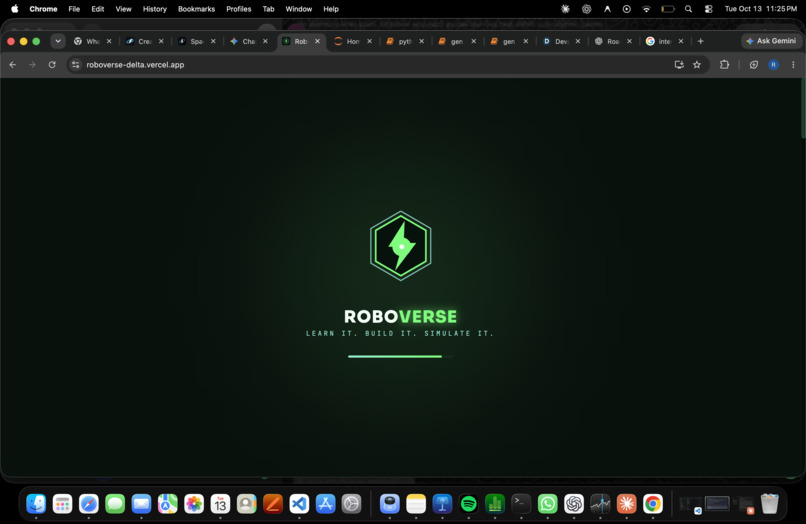Open Messages from the dock

tap(115, 504)
